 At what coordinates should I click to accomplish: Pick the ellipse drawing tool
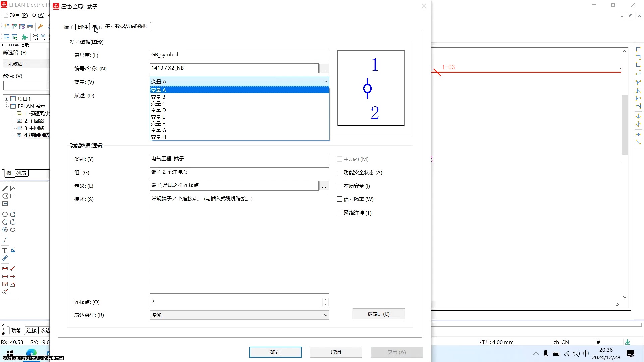pos(13,230)
